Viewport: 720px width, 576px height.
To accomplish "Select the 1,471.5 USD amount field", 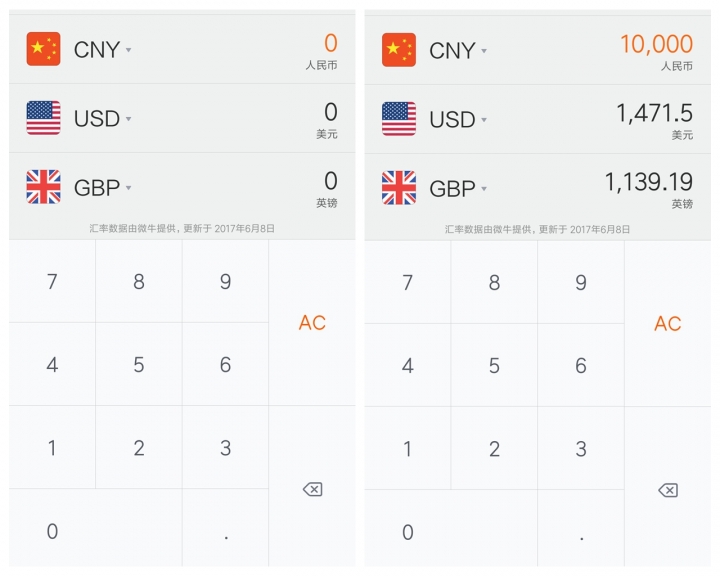I will pyautogui.click(x=654, y=114).
